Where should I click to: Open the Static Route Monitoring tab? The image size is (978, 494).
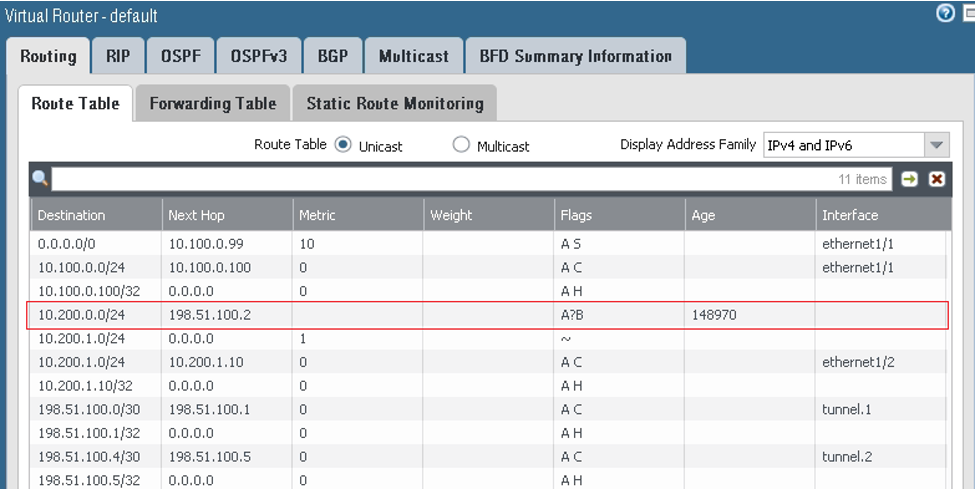(394, 103)
